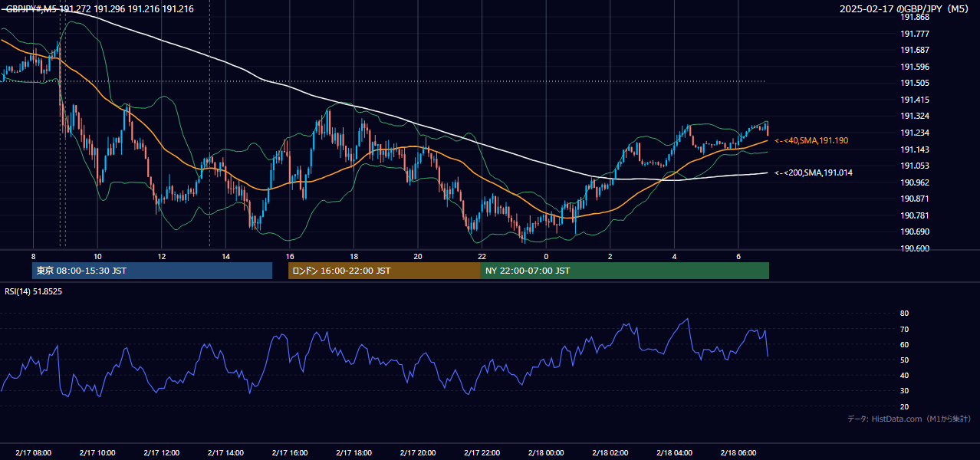Screen dimensions: 980x460
Task: Click the 2/17 20:00 date label
Action: click(x=418, y=453)
